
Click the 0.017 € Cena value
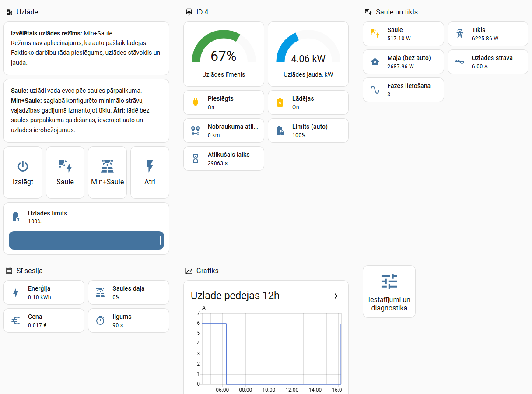tap(37, 325)
